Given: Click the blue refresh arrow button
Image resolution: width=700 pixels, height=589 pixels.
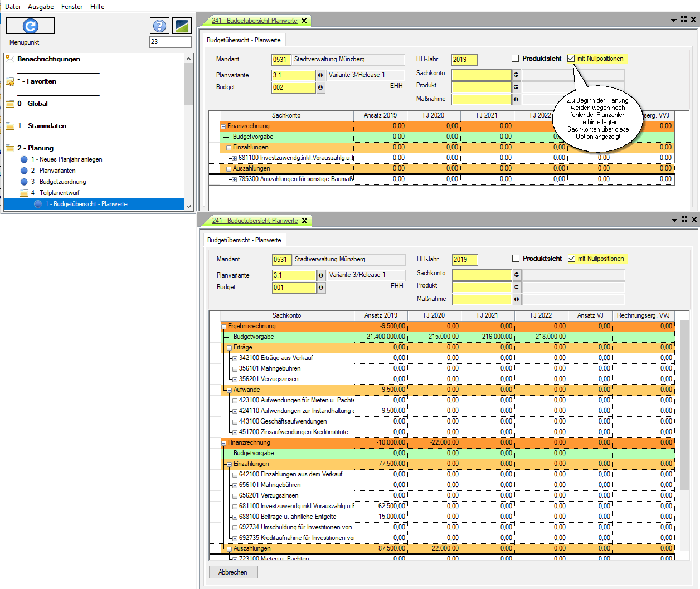Looking at the screenshot, I should click(x=31, y=26).
